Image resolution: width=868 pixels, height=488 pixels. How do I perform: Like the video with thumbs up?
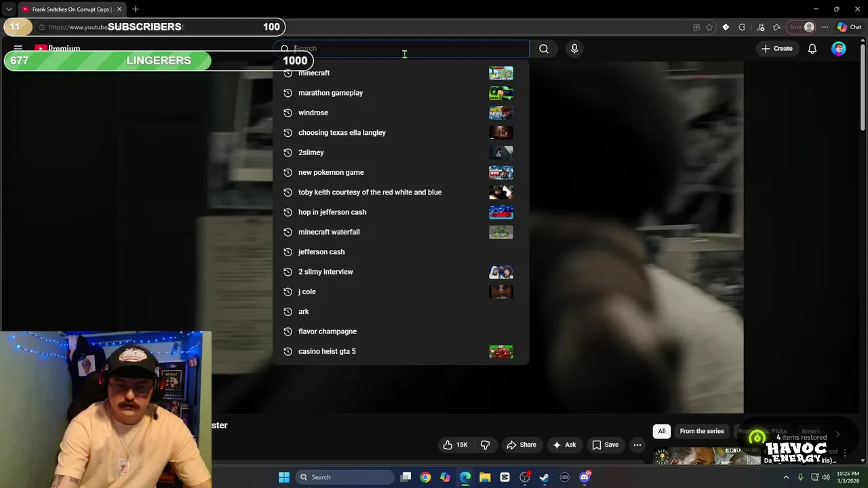point(455,445)
